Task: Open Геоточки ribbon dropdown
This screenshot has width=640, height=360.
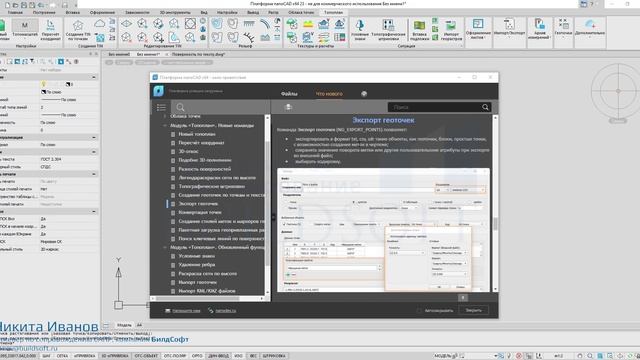Action: (x=563, y=28)
